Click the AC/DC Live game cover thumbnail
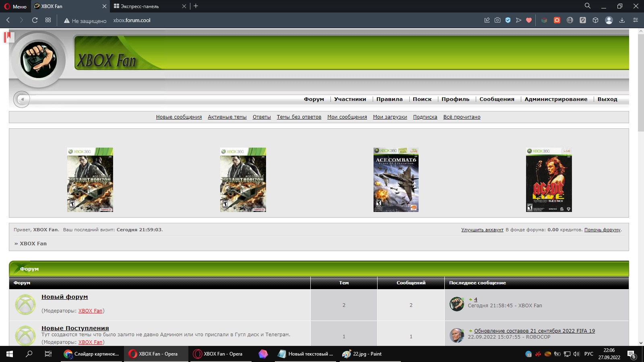644x362 pixels. pyautogui.click(x=549, y=180)
